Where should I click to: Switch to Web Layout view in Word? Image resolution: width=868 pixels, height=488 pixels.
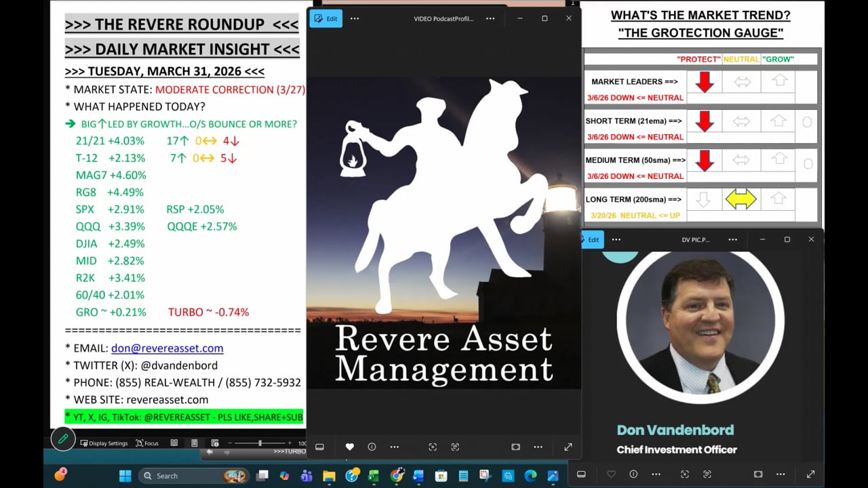[x=214, y=443]
